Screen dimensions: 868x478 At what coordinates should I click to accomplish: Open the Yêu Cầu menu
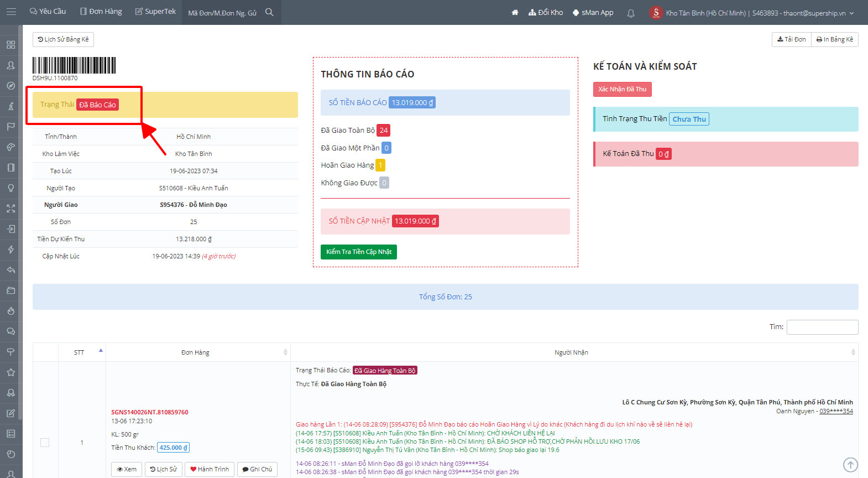pos(48,12)
